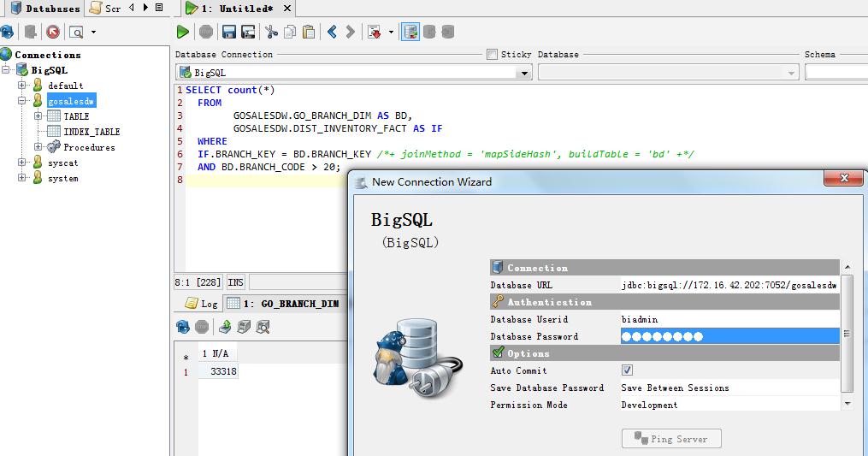868x456 pixels.
Task: Click the Database Userid value biadmin
Action: (640, 319)
